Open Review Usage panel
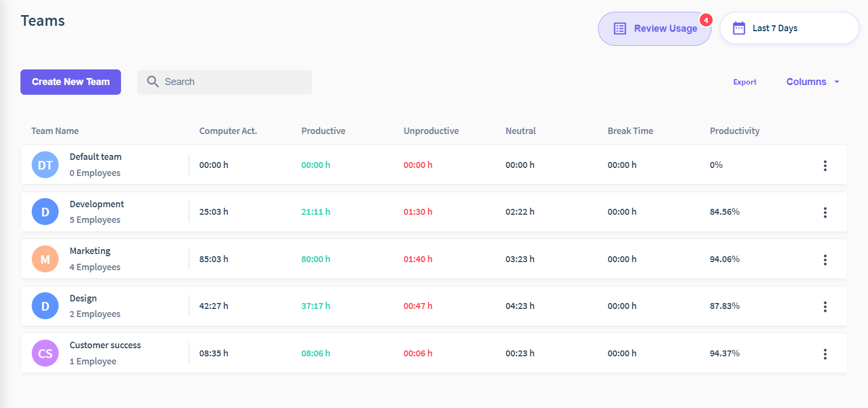 pos(654,29)
